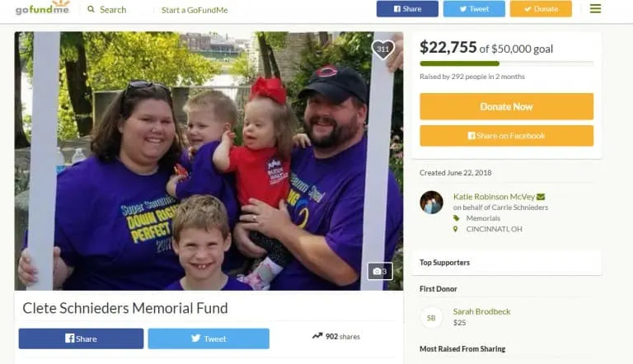Open the photo gallery camera icon
The width and height of the screenshot is (633, 364).
point(380,271)
